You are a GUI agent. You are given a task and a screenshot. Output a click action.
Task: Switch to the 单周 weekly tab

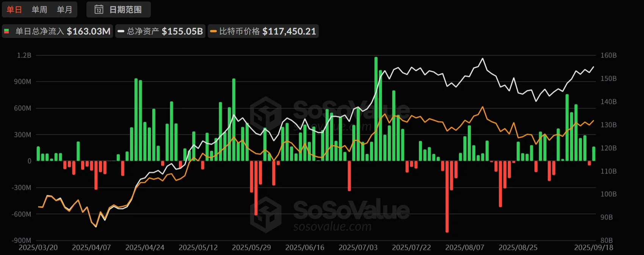(39, 9)
